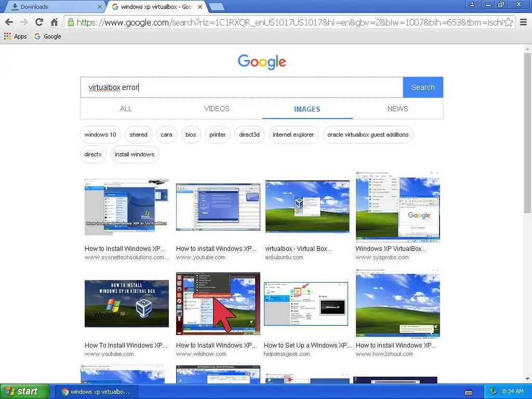Click the askubuntu.com source link
The height and width of the screenshot is (399, 532).
tap(284, 257)
